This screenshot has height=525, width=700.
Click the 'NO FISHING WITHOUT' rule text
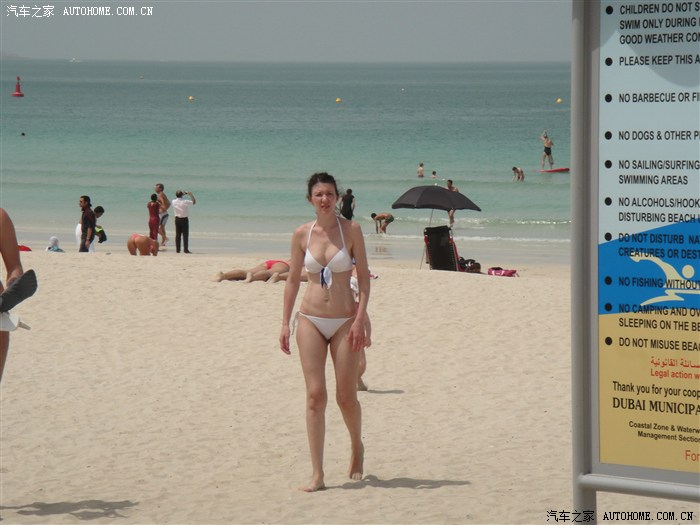pos(658,283)
